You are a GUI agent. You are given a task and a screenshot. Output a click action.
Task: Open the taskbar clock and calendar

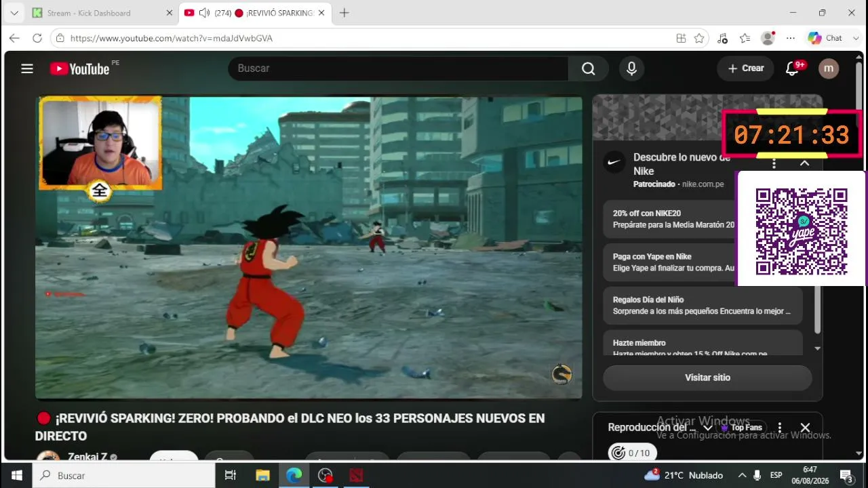click(810, 475)
